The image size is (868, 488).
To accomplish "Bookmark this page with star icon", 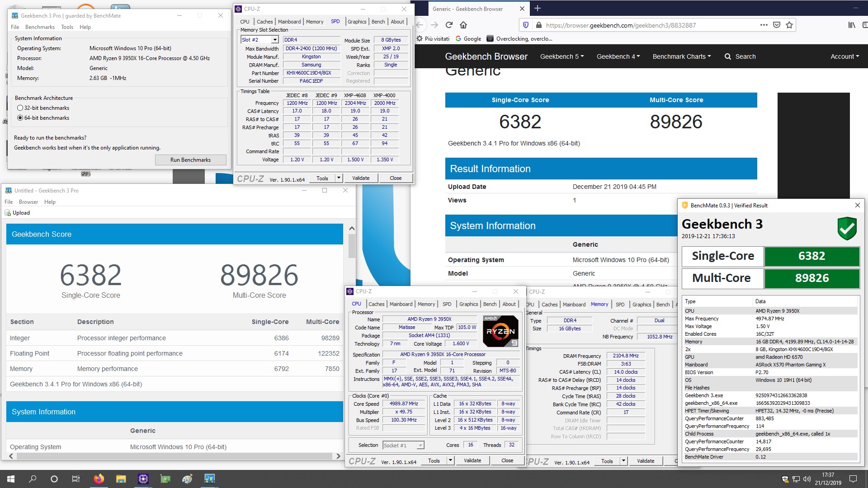I will [x=789, y=25].
